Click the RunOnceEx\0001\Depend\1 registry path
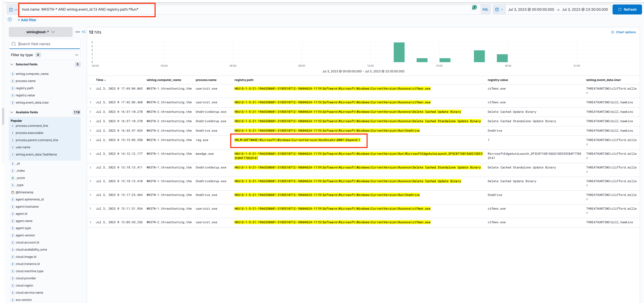 [297, 140]
